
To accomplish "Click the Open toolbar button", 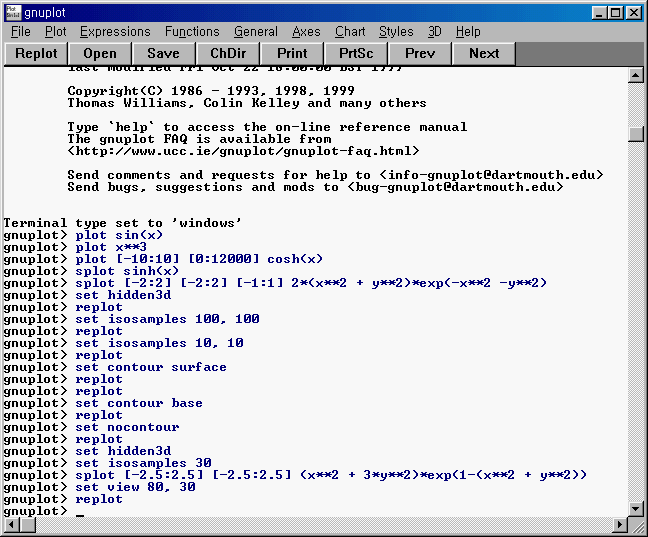I will pyautogui.click(x=100, y=54).
